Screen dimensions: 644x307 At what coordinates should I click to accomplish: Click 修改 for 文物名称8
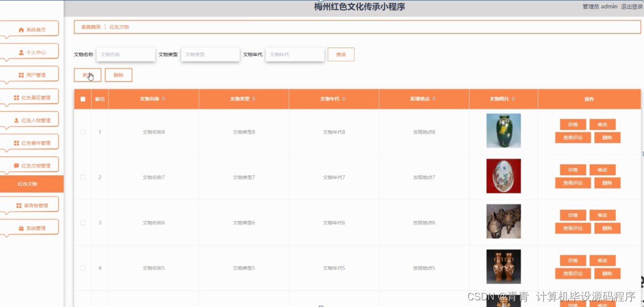[x=602, y=124]
